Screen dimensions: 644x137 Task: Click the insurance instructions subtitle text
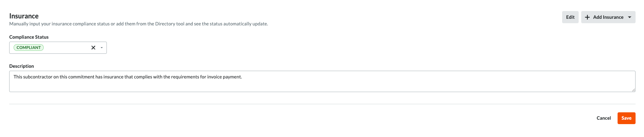click(139, 24)
